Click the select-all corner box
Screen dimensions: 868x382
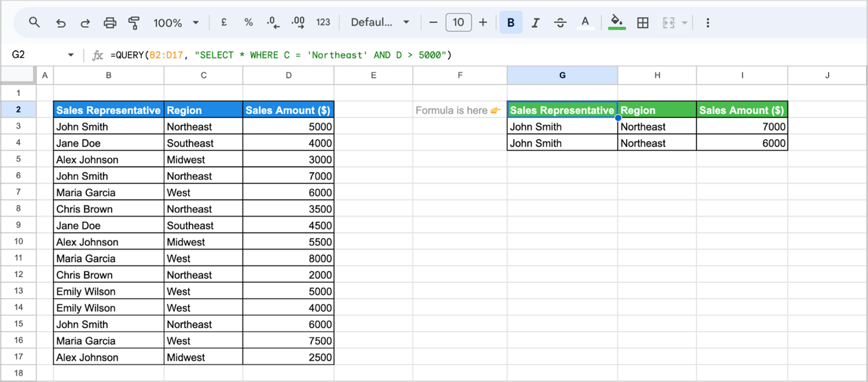(x=18, y=75)
